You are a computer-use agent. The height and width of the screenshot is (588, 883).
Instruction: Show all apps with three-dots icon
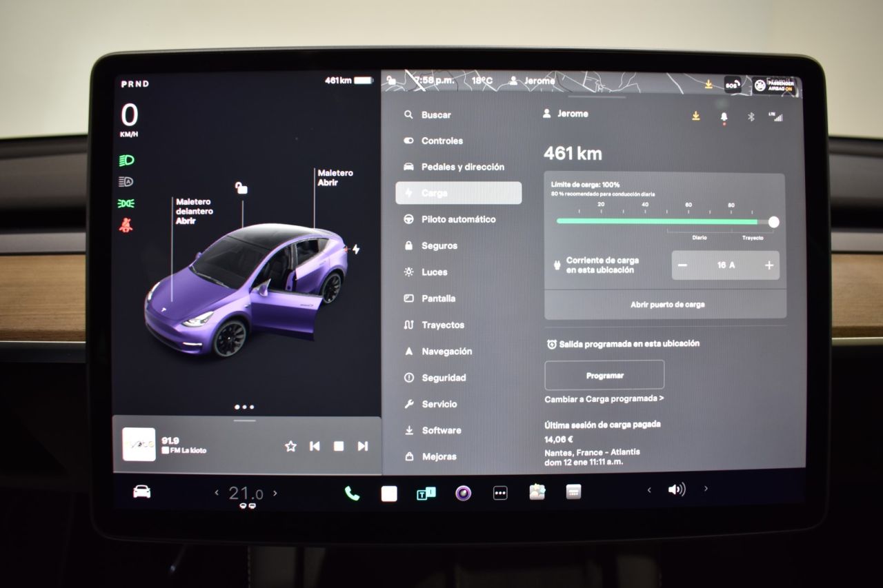(500, 493)
